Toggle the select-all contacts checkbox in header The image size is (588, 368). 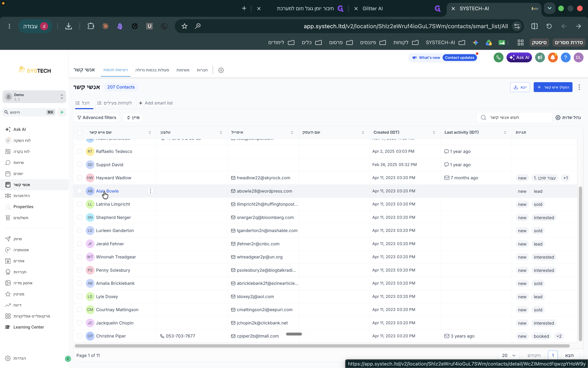pos(80,133)
